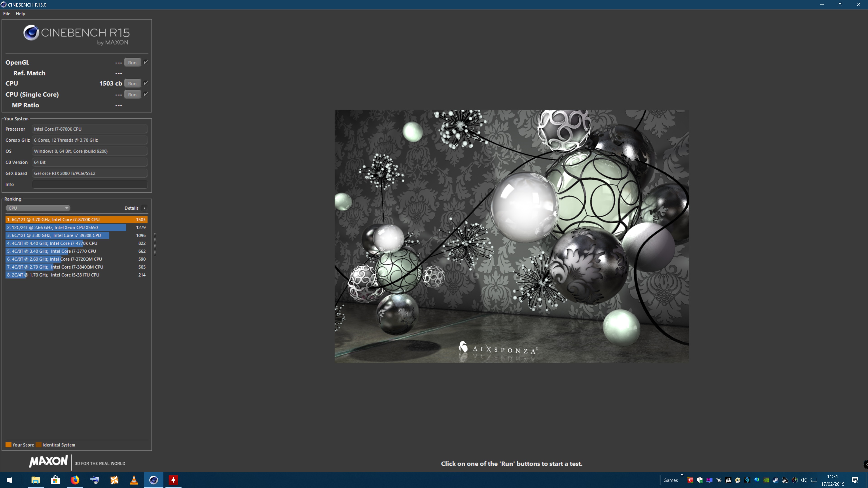The height and width of the screenshot is (488, 868).
Task: Click the Cores x GHz field
Action: pos(90,140)
